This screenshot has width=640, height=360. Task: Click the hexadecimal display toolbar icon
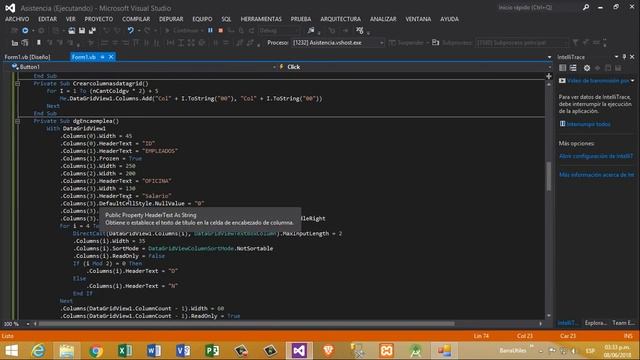[360, 31]
